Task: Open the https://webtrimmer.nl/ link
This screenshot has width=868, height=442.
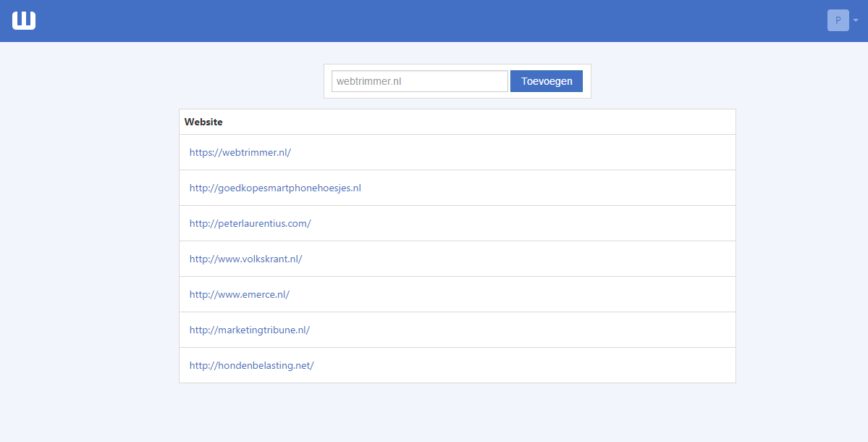Action: coord(240,152)
